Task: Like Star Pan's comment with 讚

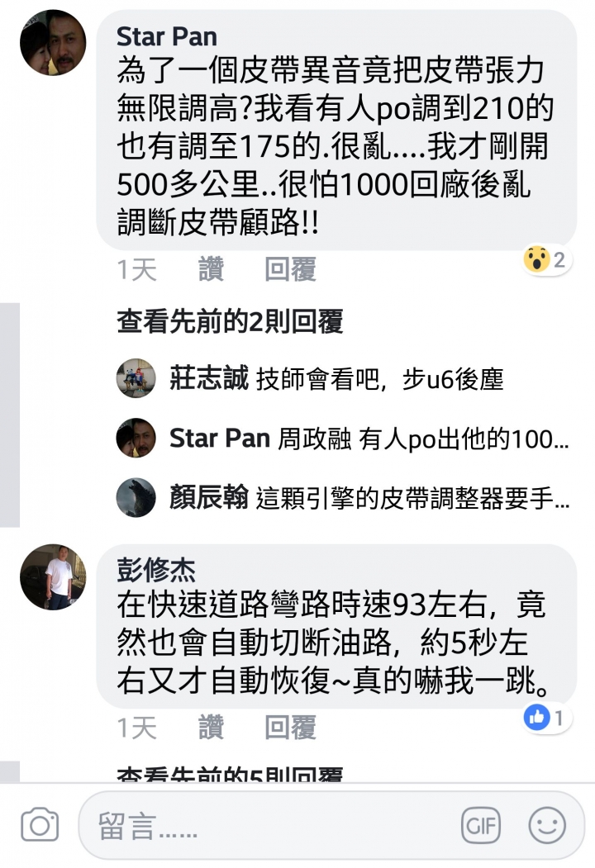Action: click(x=211, y=269)
